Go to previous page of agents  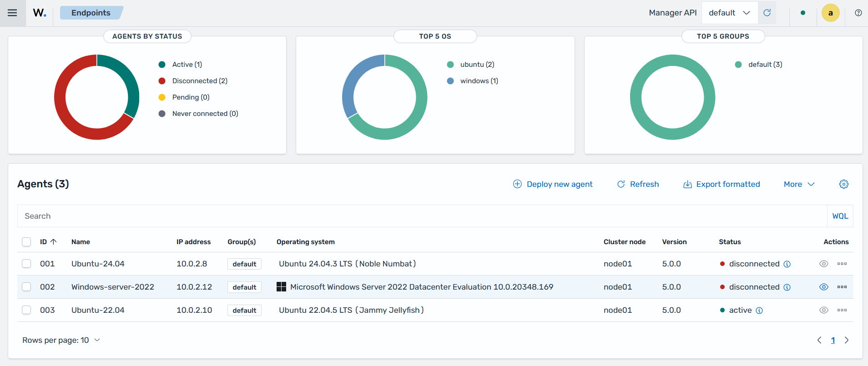pos(819,340)
